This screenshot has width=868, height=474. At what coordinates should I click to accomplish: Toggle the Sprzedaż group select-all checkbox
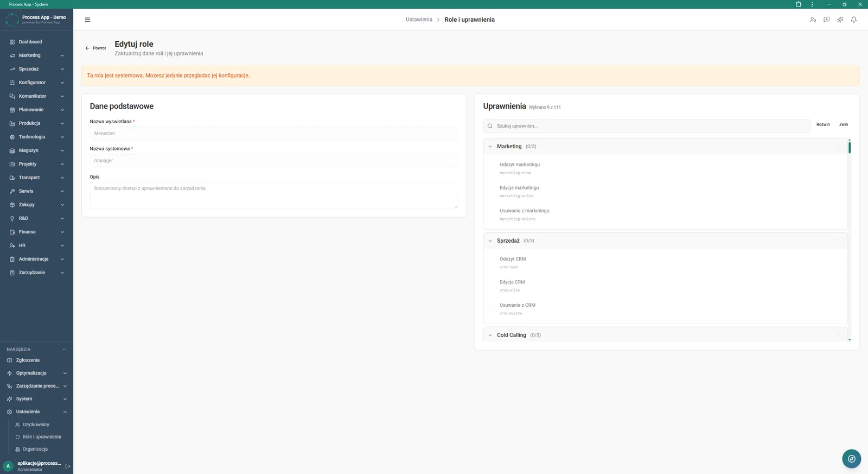[x=840, y=241]
